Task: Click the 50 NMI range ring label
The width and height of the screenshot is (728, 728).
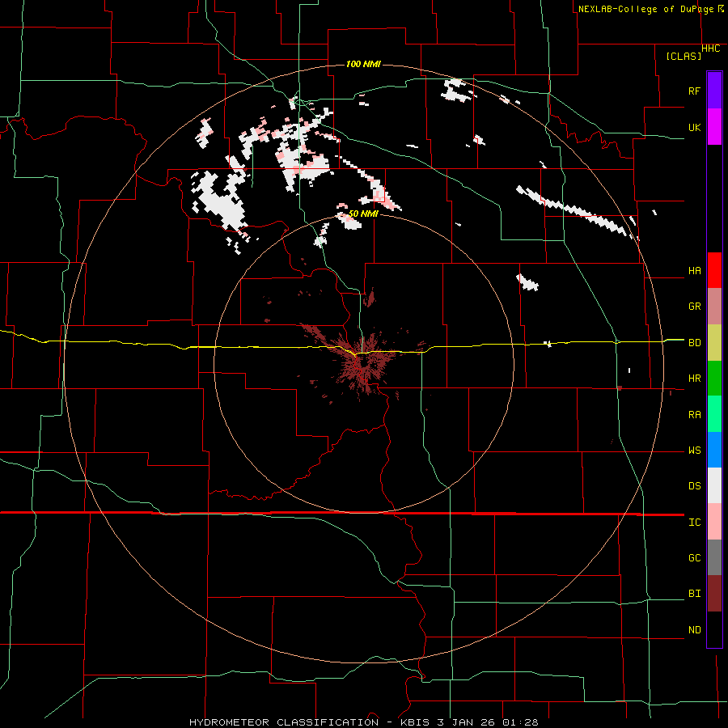Action: 363,214
